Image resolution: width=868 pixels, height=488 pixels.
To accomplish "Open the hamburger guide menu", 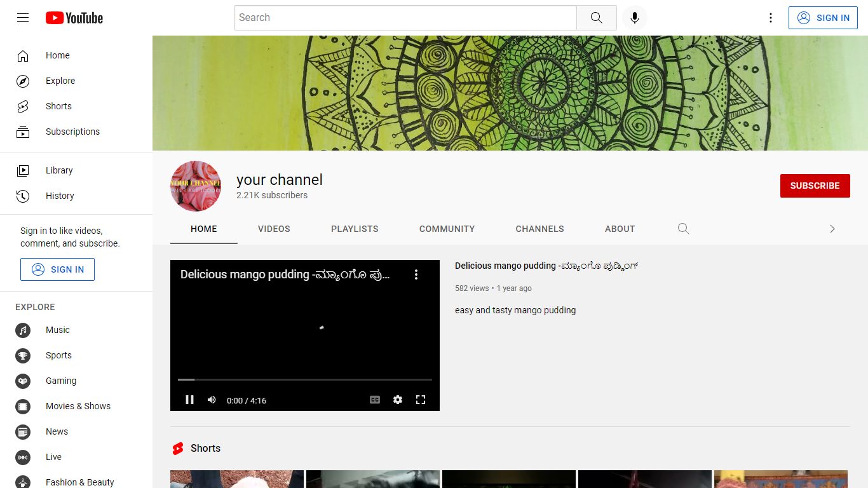I will 23,18.
